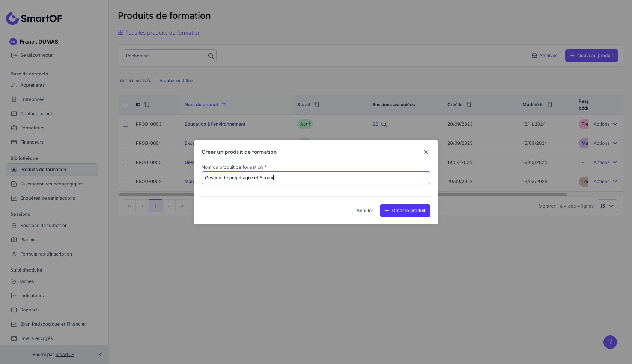Open the Formateurs section
This screenshot has width=632, height=364.
(x=28, y=128)
